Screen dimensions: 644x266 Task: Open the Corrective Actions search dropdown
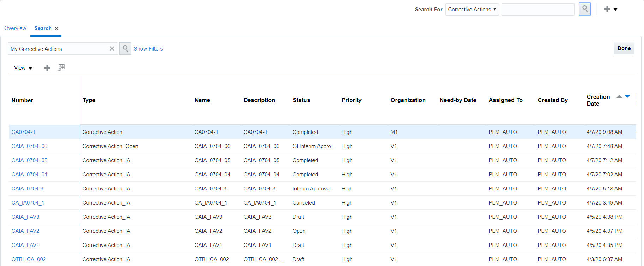[x=472, y=10]
